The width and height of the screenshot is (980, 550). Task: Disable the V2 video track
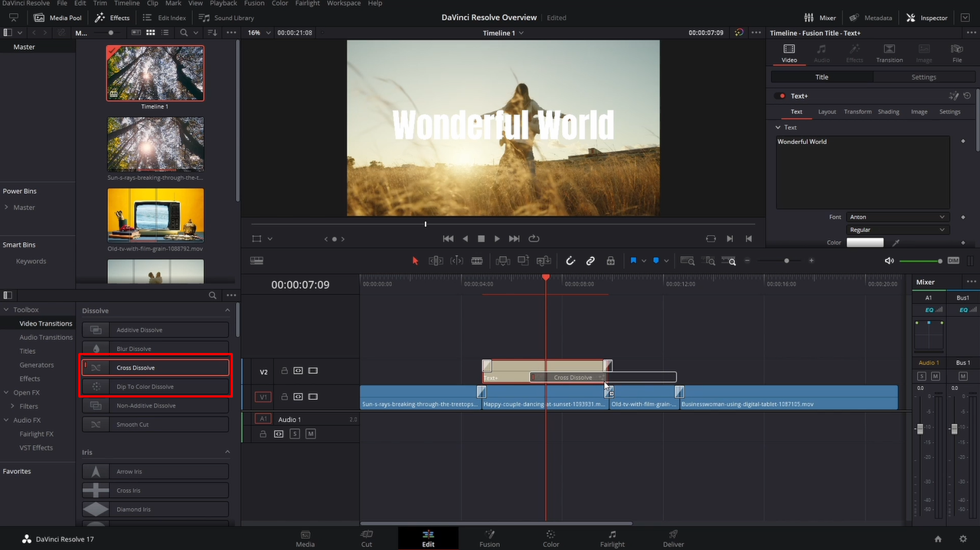(312, 372)
